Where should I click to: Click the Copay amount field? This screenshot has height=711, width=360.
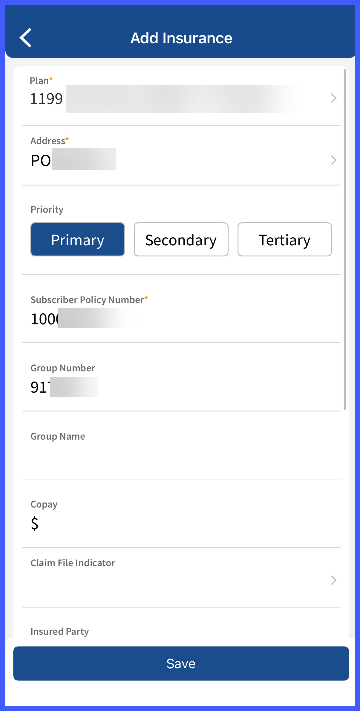(181, 515)
